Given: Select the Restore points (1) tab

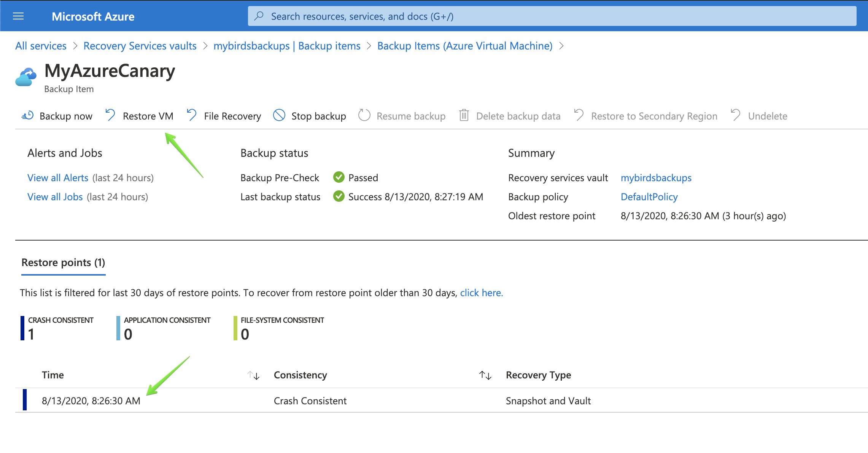Looking at the screenshot, I should pos(63,263).
